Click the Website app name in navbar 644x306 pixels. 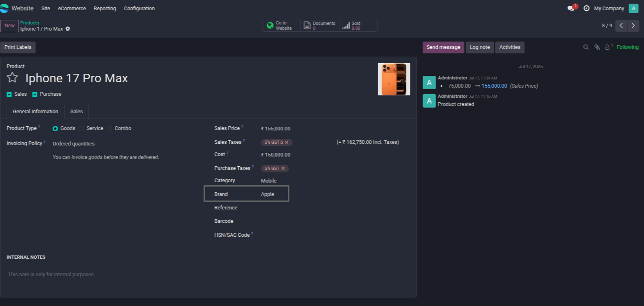(x=22, y=8)
